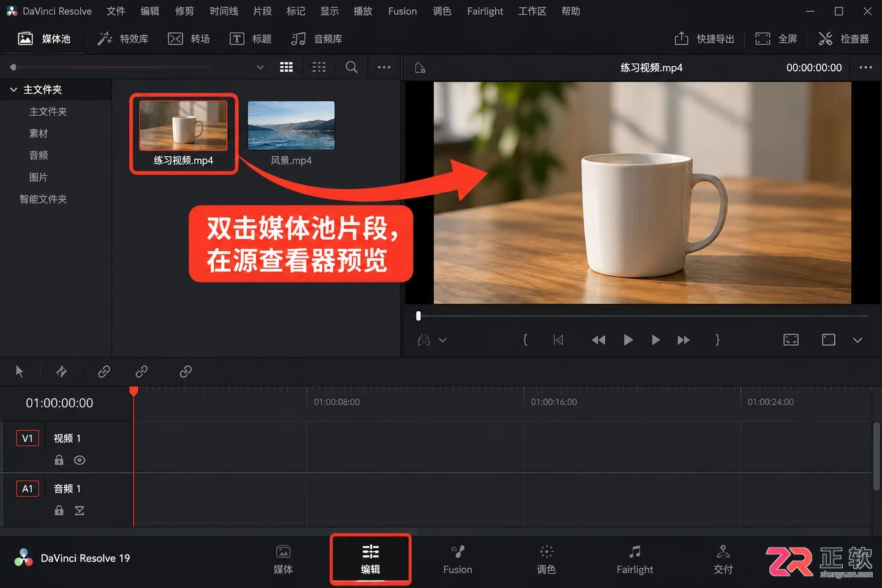Open the 时间线 timeline menu

click(x=224, y=11)
